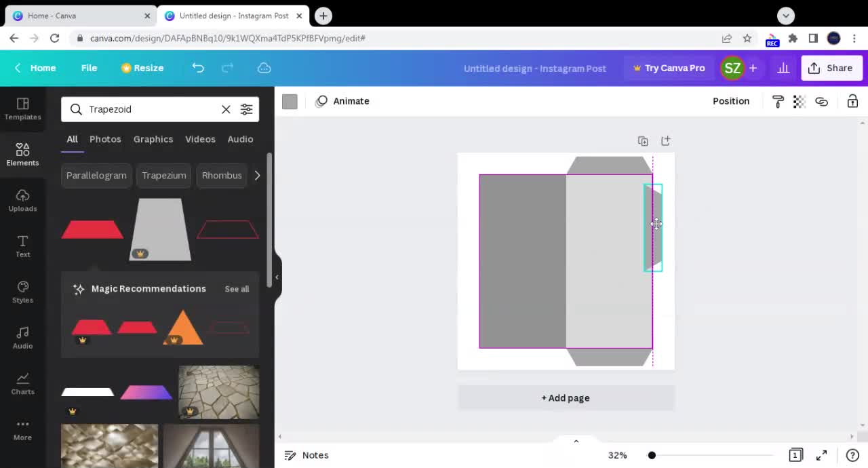Viewport: 868px width, 468px height.
Task: Open the More sidebar options
Action: (22, 429)
